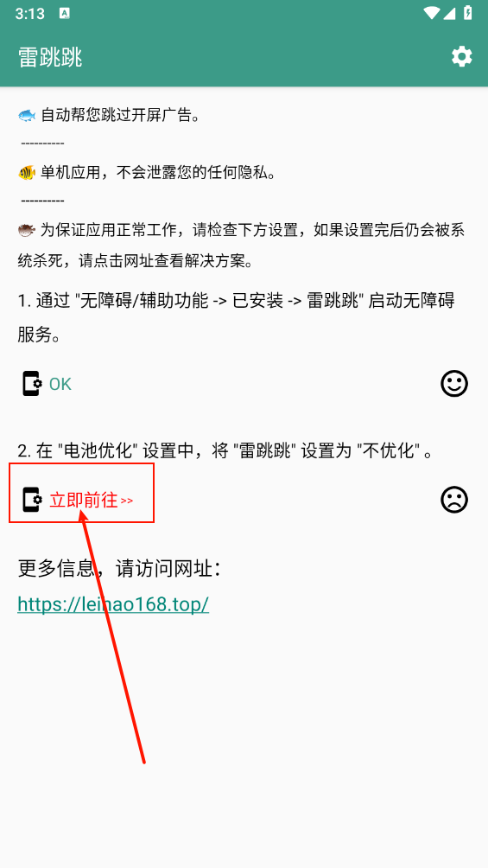Tap the green OK accessibility status text
This screenshot has height=868, width=488.
tap(60, 384)
